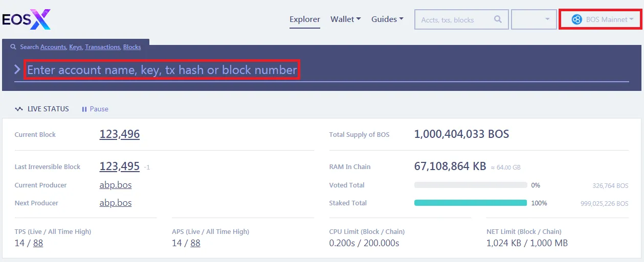Open the Blocks search link
Viewport: 644px width, 262px height.
(x=132, y=46)
